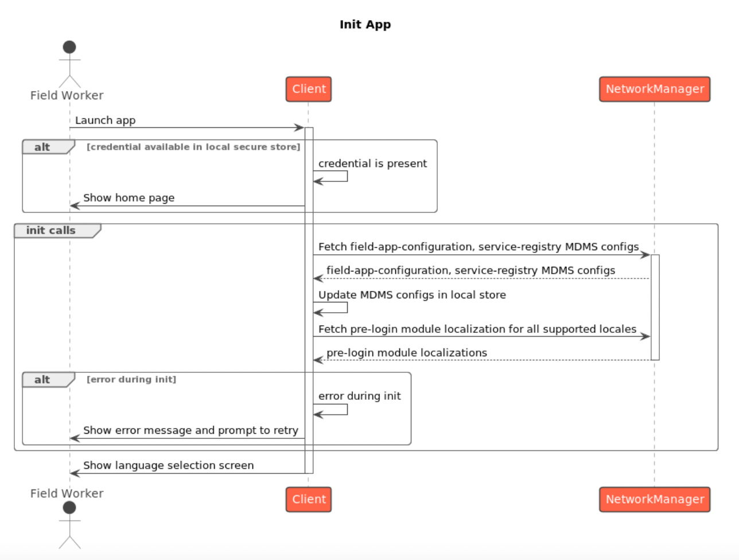The image size is (739, 560).
Task: Click the "credential is present" self-message arrow
Action: click(x=332, y=177)
